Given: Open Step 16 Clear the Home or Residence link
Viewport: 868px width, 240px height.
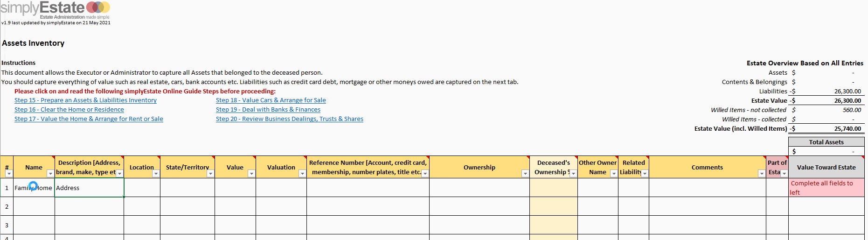Looking at the screenshot, I should [x=69, y=110].
